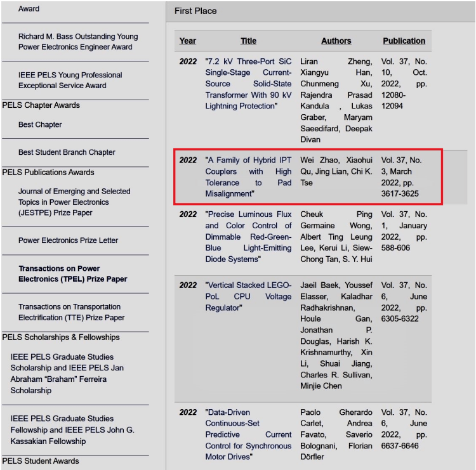
Task: Open Best Student Branch Chapter page
Action: coord(67,152)
